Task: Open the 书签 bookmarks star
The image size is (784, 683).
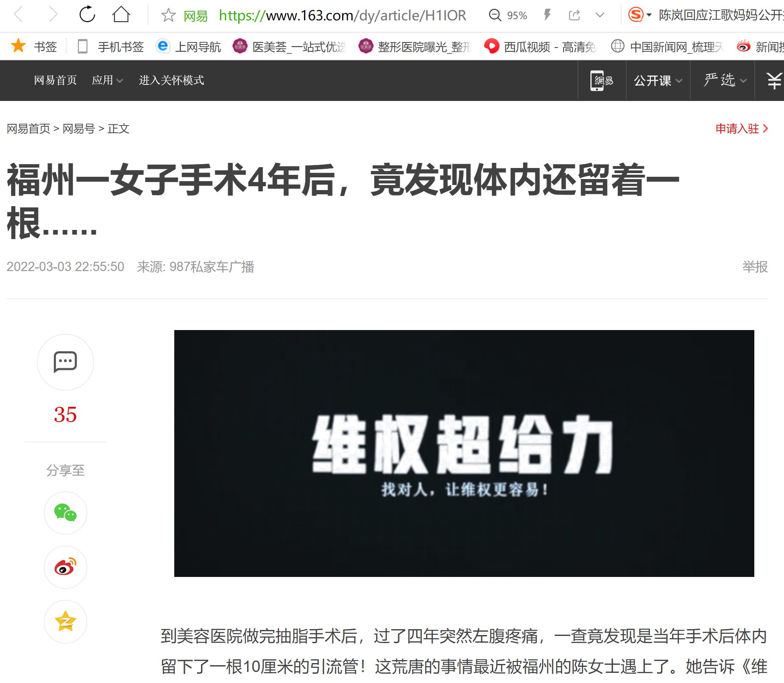Action: [x=34, y=46]
